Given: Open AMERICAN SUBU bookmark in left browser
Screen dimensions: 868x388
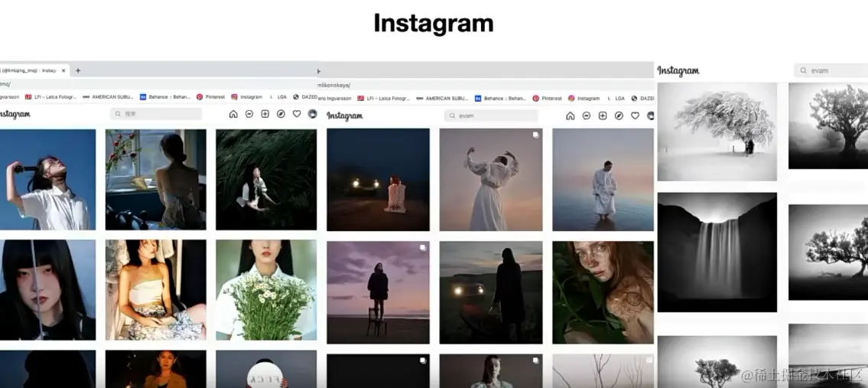Looking at the screenshot, I should [109, 96].
